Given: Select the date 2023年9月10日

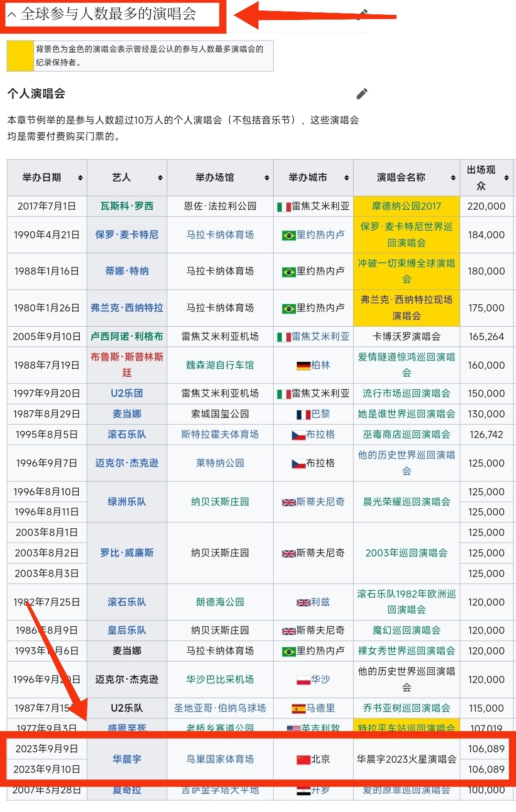Looking at the screenshot, I should (x=47, y=769).
